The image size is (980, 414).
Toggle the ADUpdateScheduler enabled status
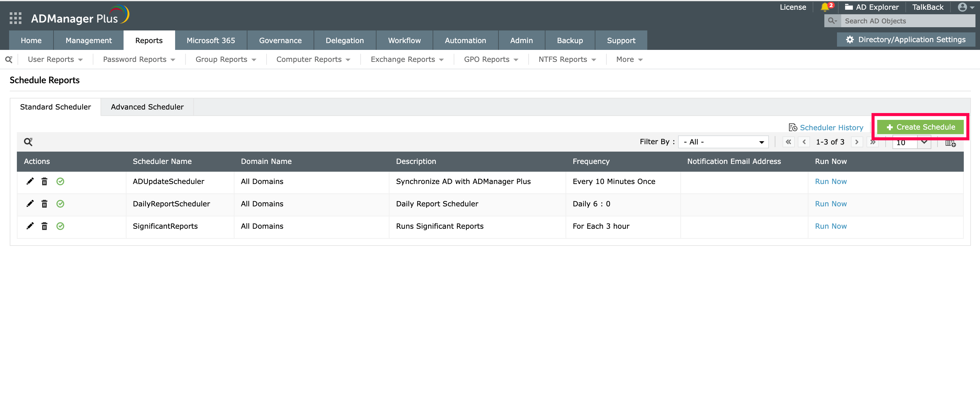(60, 181)
